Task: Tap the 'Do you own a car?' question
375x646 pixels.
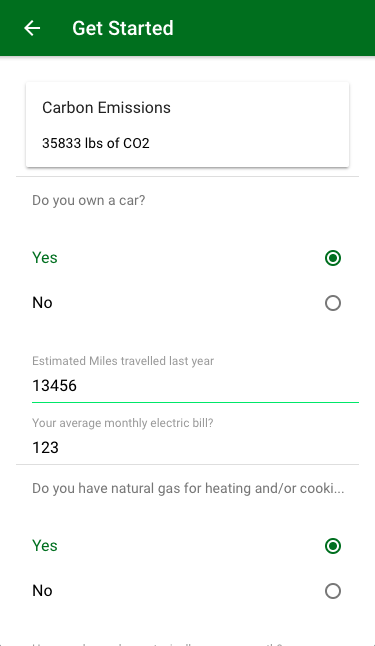Action: 89,201
